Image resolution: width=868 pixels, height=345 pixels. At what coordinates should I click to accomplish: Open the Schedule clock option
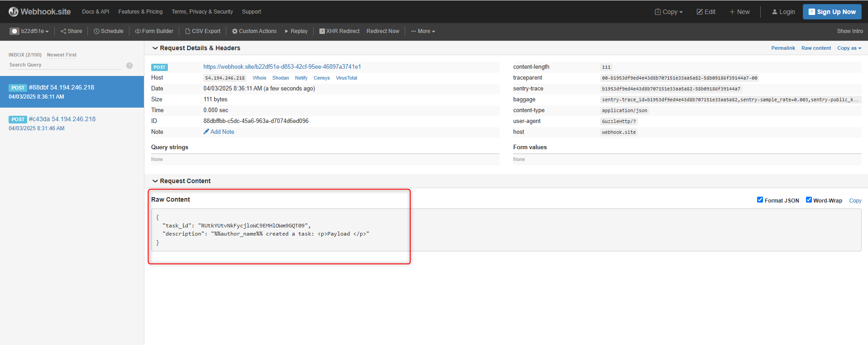click(109, 31)
